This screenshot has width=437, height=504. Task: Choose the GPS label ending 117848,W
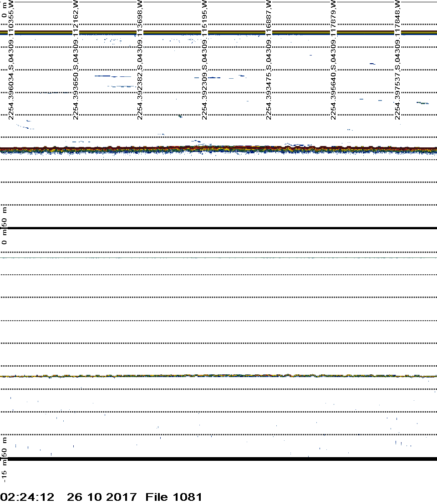coord(398,60)
